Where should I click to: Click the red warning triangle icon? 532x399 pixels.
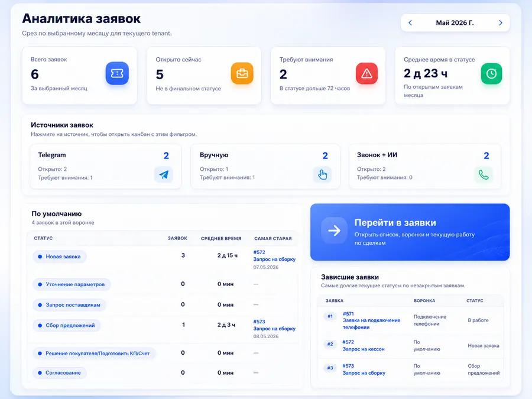(366, 73)
